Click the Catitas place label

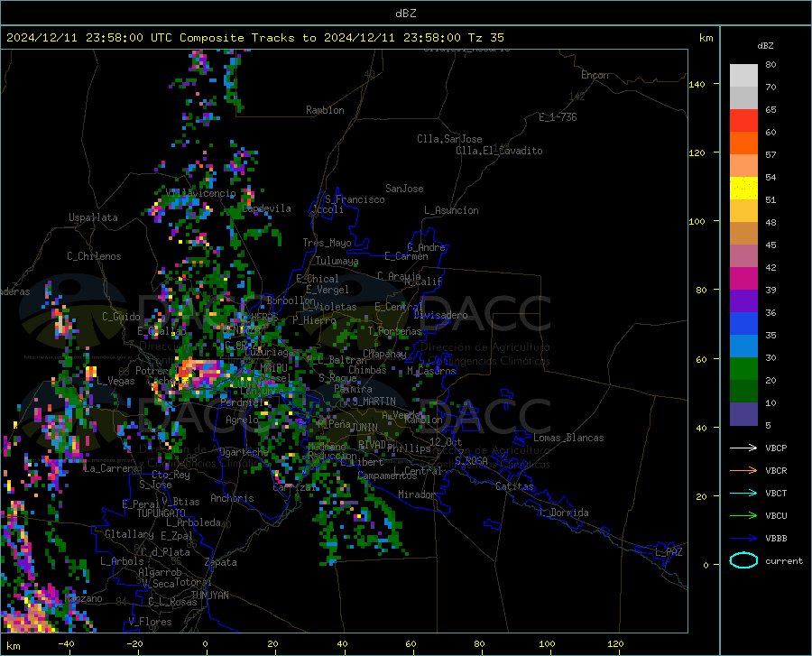(x=514, y=486)
